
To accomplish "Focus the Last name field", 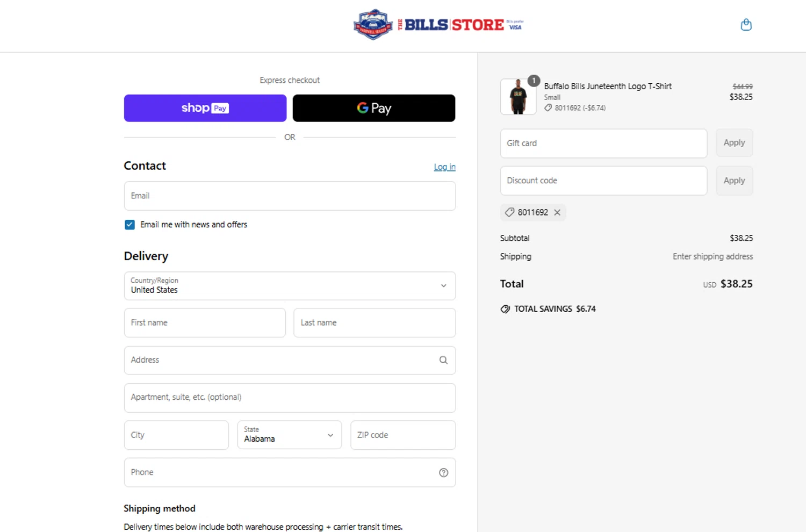I will click(x=375, y=322).
